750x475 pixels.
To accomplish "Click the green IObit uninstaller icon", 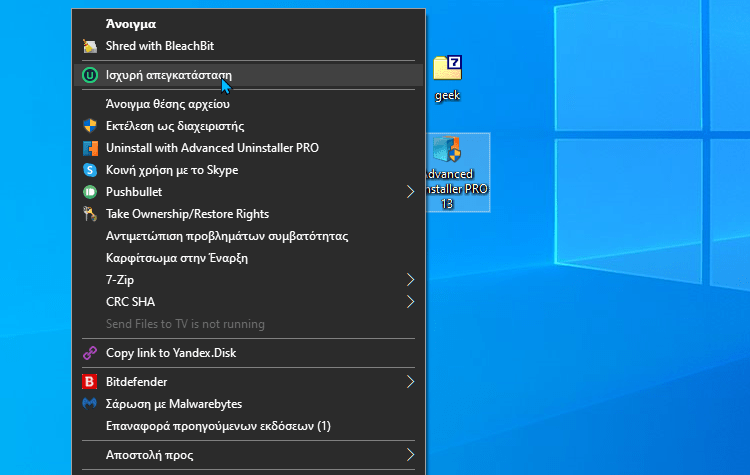I will click(90, 75).
